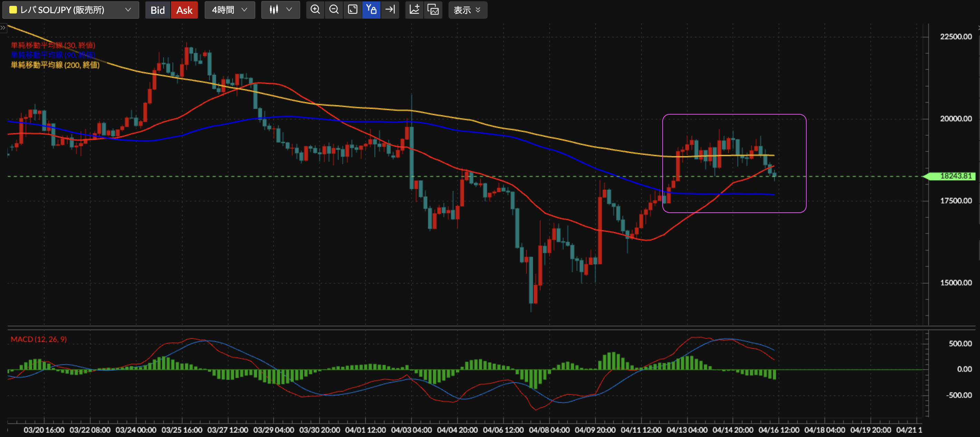Click the magenta rectangle drawing on chart

click(734, 115)
